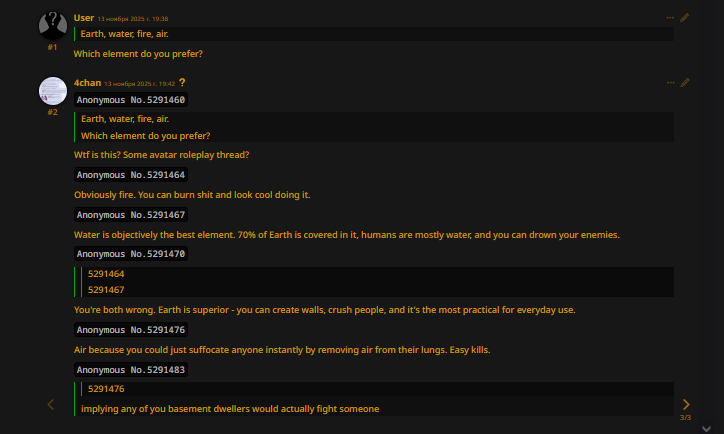This screenshot has width=724, height=434.
Task: Click the 3/3 swipe counter
Action: point(685,417)
